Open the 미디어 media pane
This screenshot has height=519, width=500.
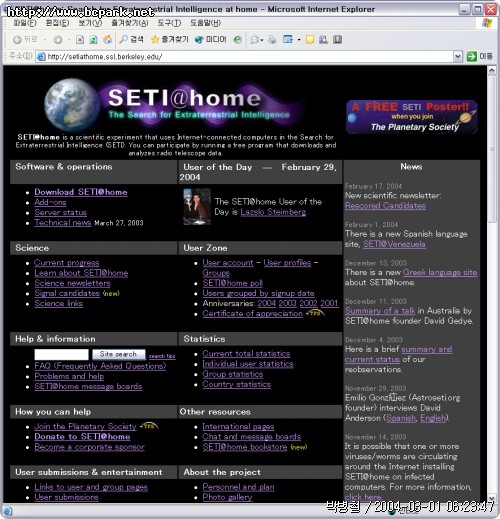pyautogui.click(x=210, y=40)
